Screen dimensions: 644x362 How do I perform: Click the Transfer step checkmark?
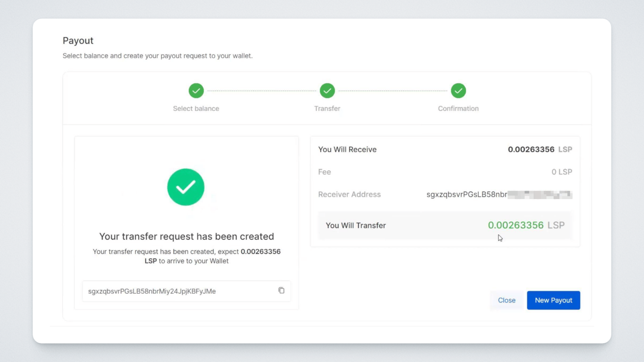click(x=327, y=91)
